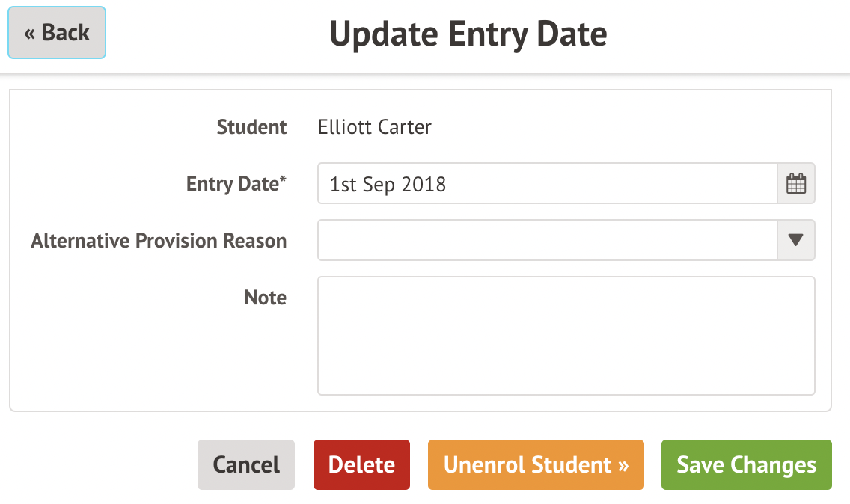Screen dimensions: 850x504
Task: Click into the Entry Date input field
Action: pos(548,184)
